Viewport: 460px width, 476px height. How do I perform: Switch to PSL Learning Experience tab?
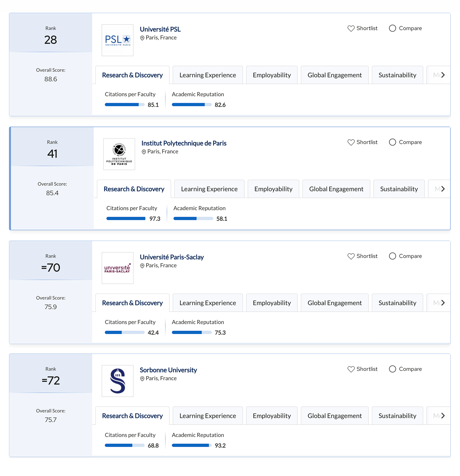(208, 75)
